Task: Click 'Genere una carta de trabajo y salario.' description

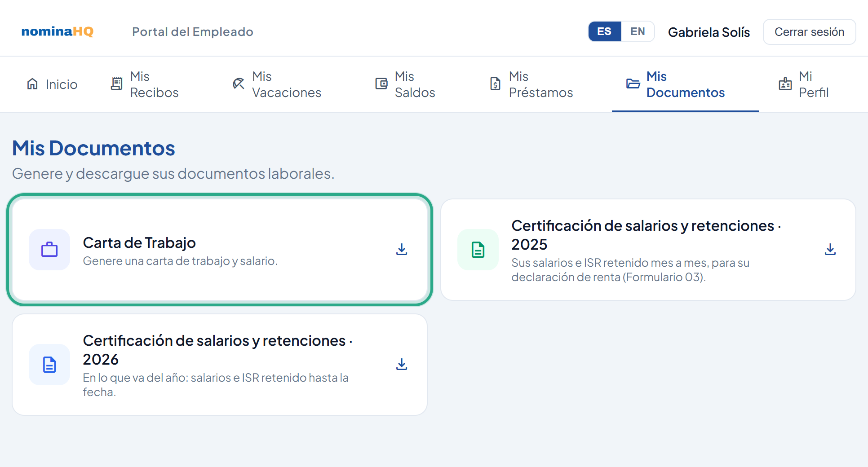Action: [180, 261]
